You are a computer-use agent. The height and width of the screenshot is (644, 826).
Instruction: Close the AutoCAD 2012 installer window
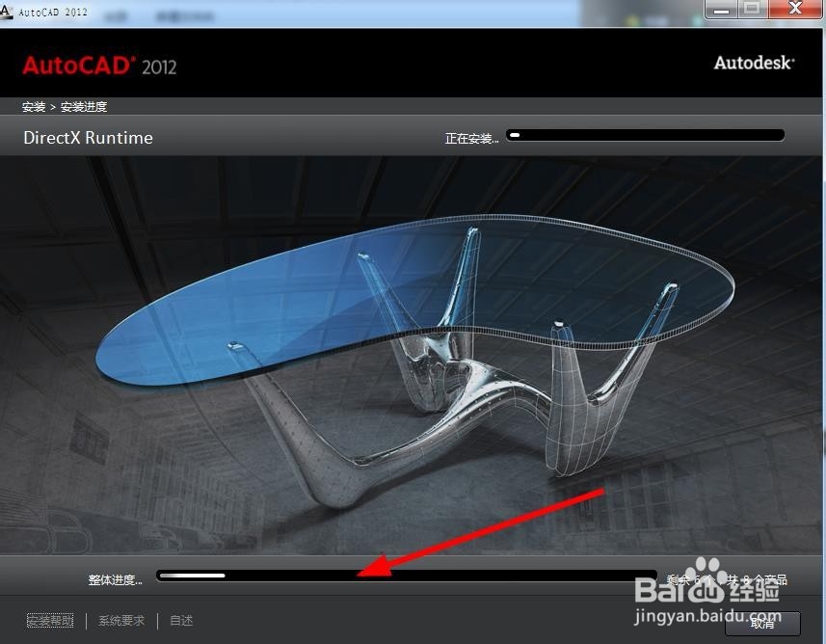(x=795, y=9)
